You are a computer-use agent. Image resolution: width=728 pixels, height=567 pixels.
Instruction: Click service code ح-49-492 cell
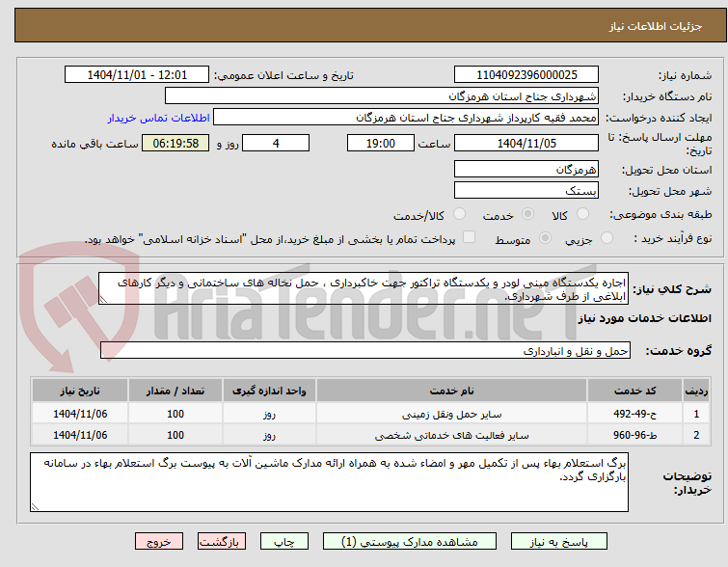coord(634,414)
